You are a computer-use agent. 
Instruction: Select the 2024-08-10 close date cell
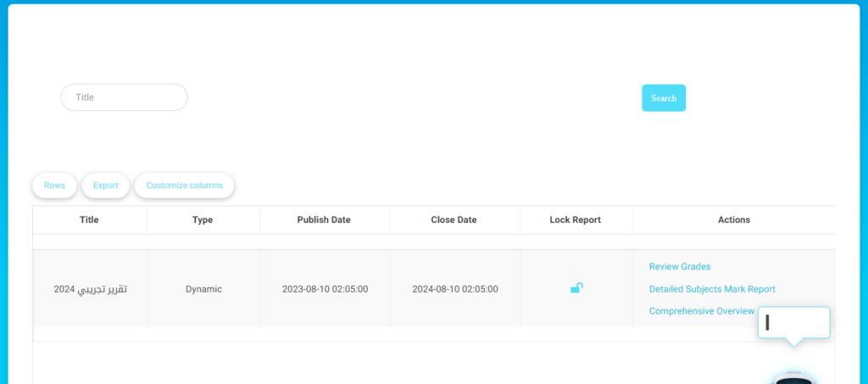point(454,289)
